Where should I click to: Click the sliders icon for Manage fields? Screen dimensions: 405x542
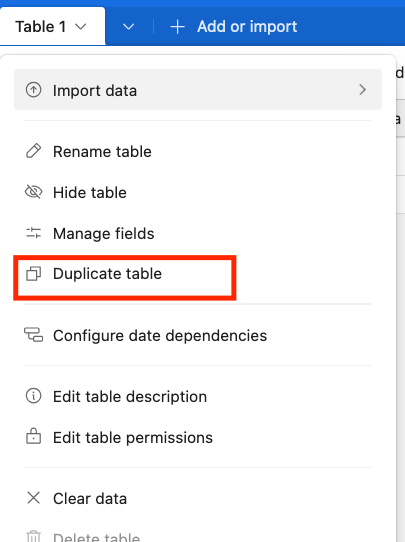34,233
